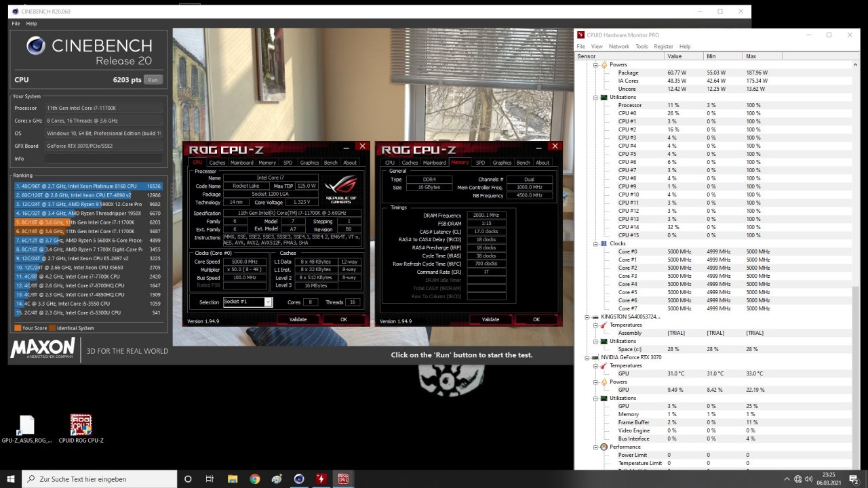868x488 pixels.
Task: Click the flame icon beside CPU Powers
Action: (604, 64)
